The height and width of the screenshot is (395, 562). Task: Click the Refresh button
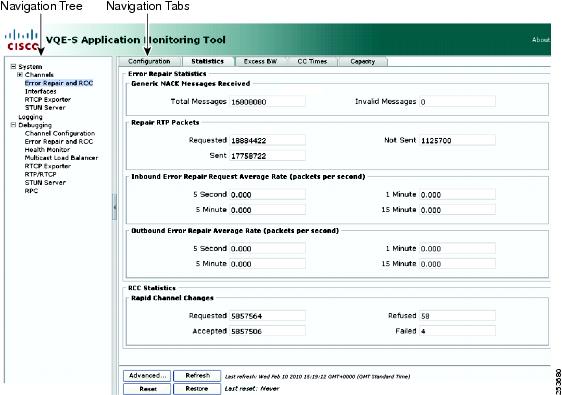[x=197, y=376]
